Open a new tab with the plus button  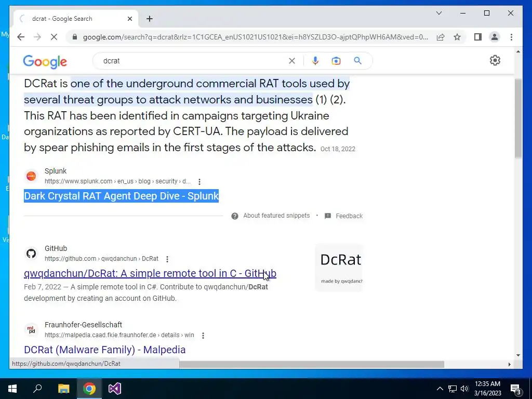[x=149, y=19]
